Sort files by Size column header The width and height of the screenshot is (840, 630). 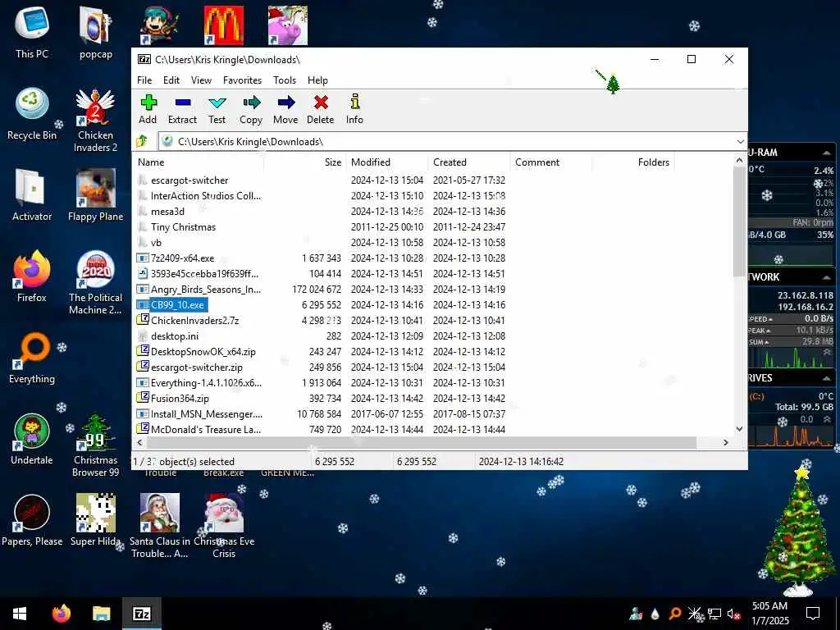point(304,162)
